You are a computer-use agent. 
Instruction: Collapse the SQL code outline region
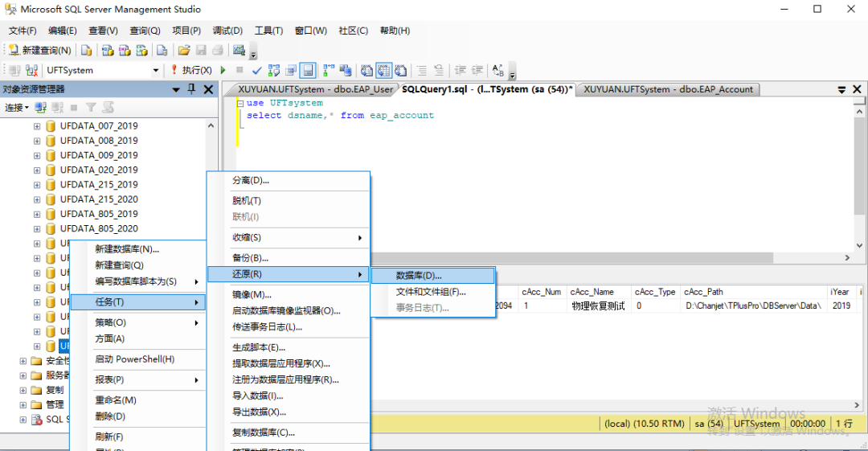[240, 103]
